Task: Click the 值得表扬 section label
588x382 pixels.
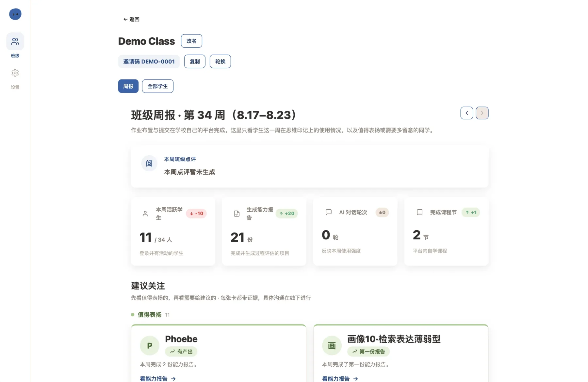Action: pos(150,315)
